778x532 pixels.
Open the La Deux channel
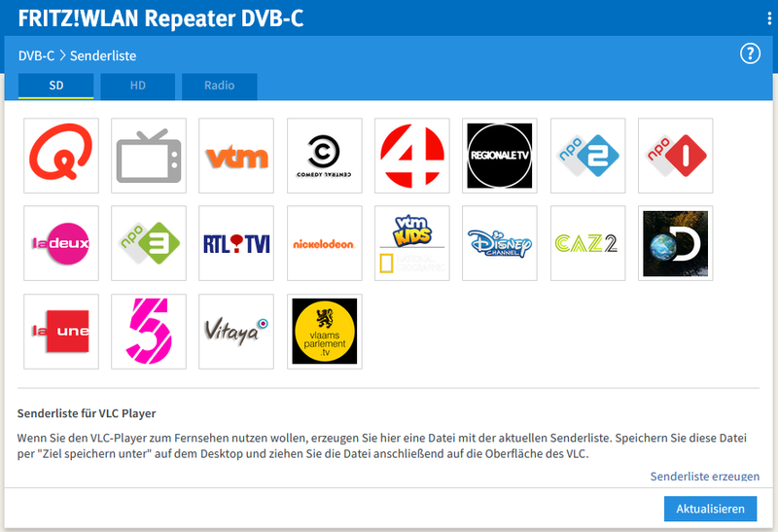[60, 243]
